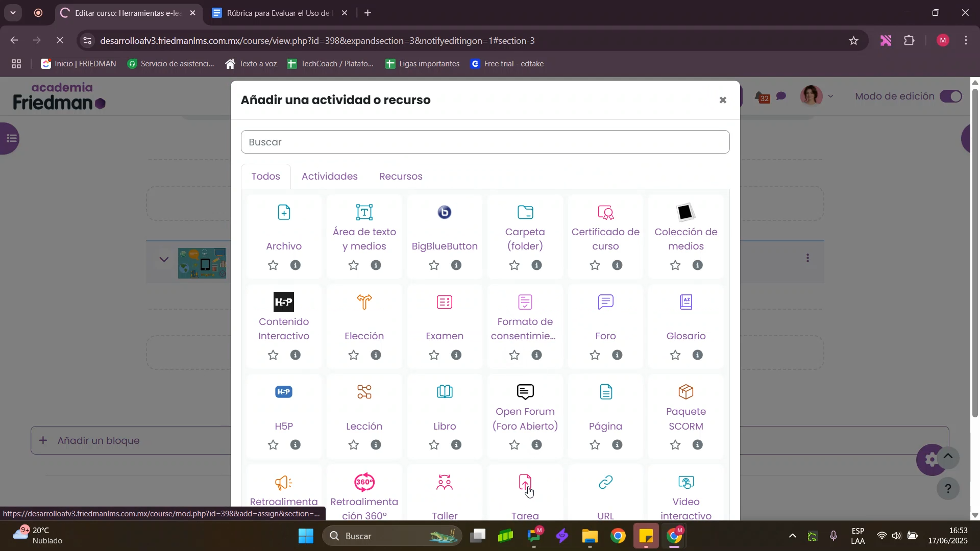Show hidden system tray icons
The width and height of the screenshot is (980, 551).
792,536
